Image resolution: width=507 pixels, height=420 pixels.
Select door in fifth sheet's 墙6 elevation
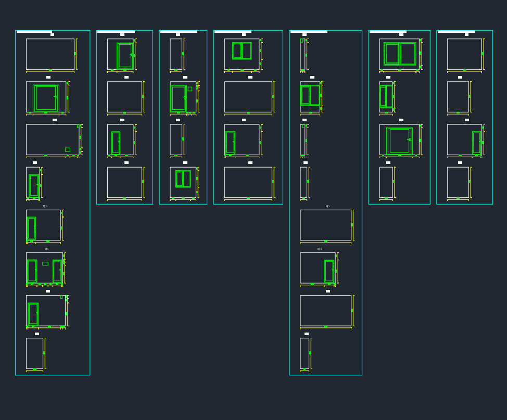(x=329, y=271)
